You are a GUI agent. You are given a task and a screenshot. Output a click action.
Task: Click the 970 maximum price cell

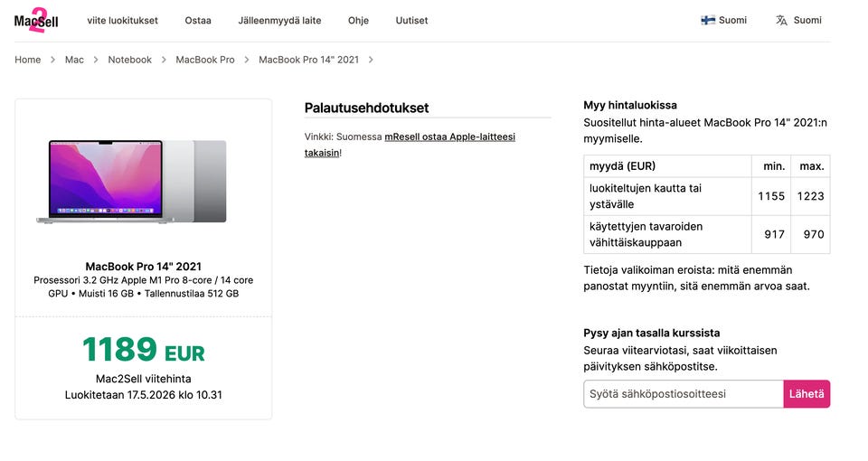tap(810, 235)
